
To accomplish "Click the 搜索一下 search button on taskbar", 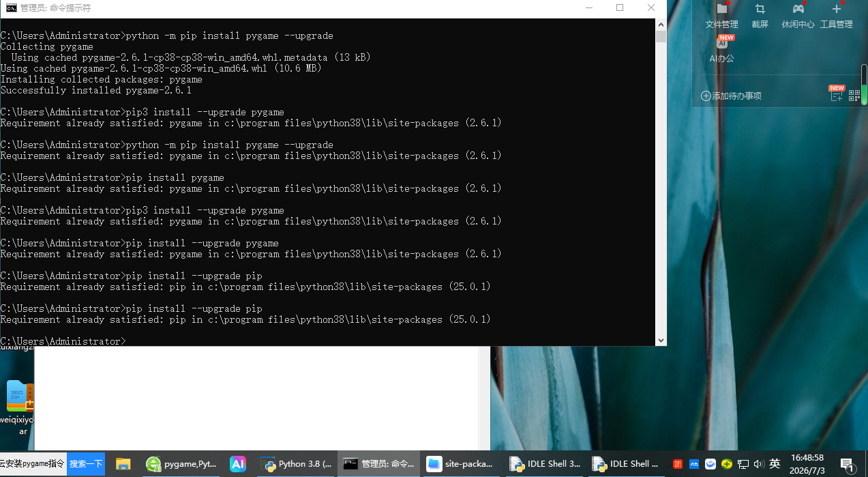I will click(86, 463).
